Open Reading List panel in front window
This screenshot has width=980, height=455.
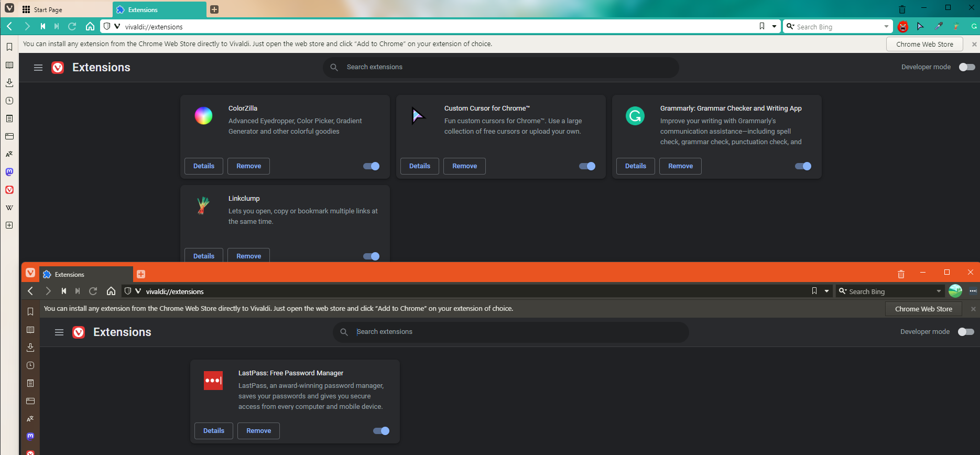pos(30,330)
